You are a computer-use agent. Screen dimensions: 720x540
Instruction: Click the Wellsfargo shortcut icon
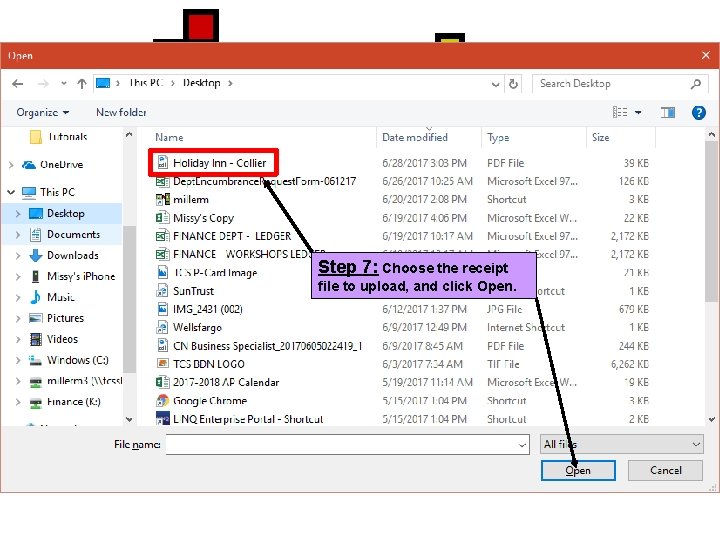pyautogui.click(x=163, y=327)
